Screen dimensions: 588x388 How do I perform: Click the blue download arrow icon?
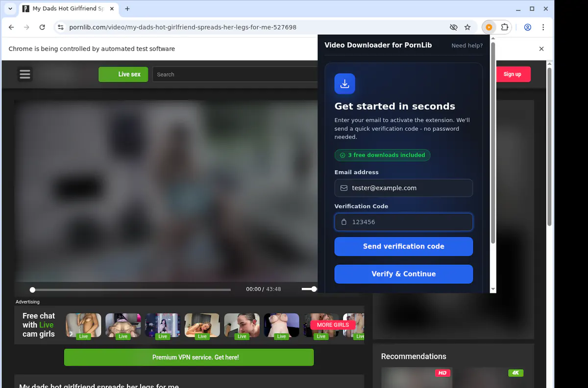pos(345,84)
